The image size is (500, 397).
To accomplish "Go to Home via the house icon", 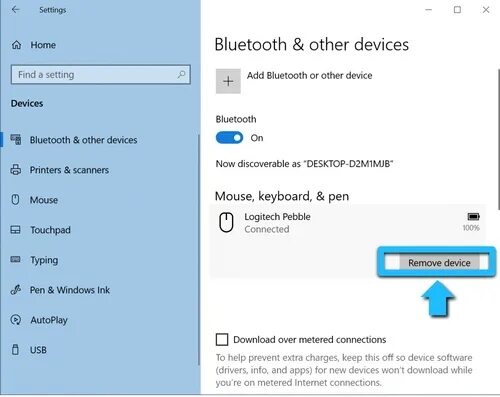I will click(x=16, y=45).
